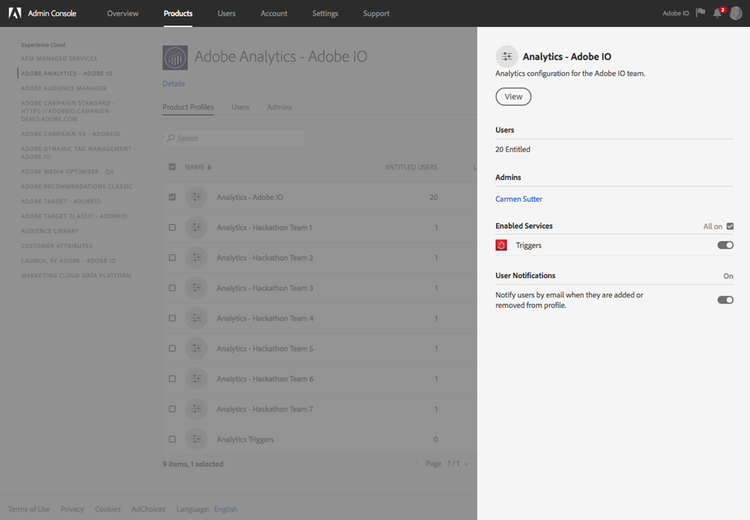Open the Language English selector

click(x=226, y=509)
